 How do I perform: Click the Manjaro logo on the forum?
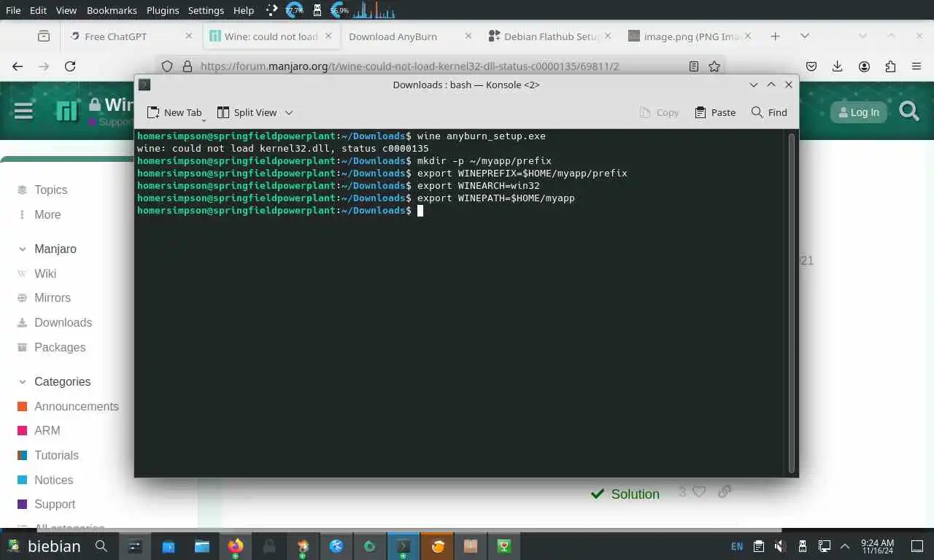pos(67,111)
